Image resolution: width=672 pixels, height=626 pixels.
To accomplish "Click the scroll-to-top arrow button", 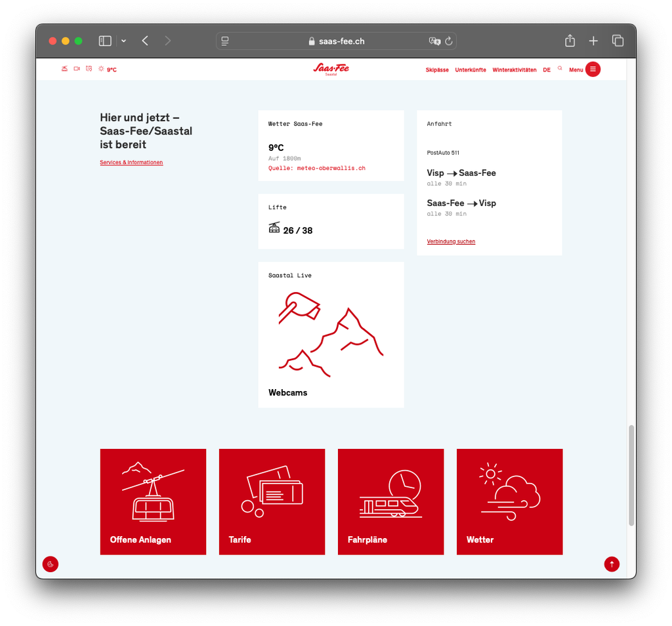I will click(612, 564).
